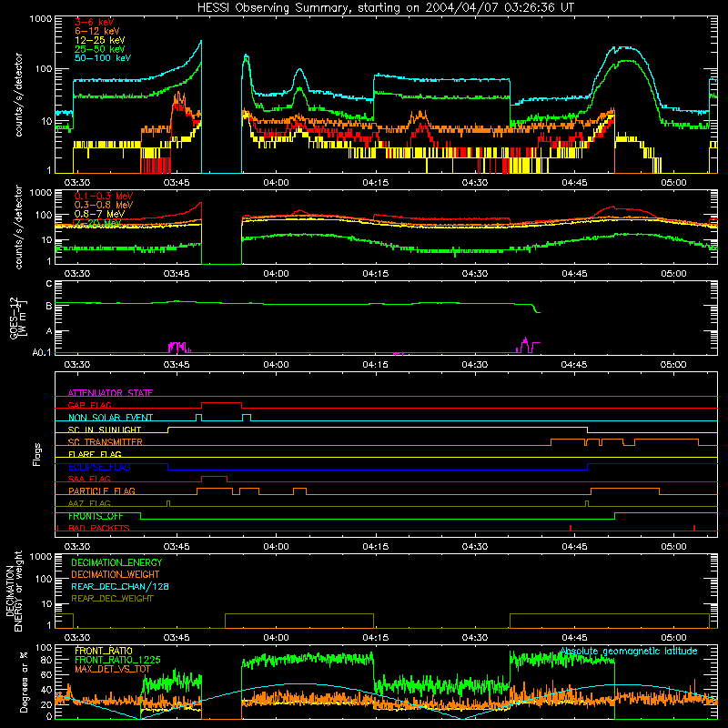Pick the FLARE_FLAG label
728x728 pixels.
tap(95, 454)
